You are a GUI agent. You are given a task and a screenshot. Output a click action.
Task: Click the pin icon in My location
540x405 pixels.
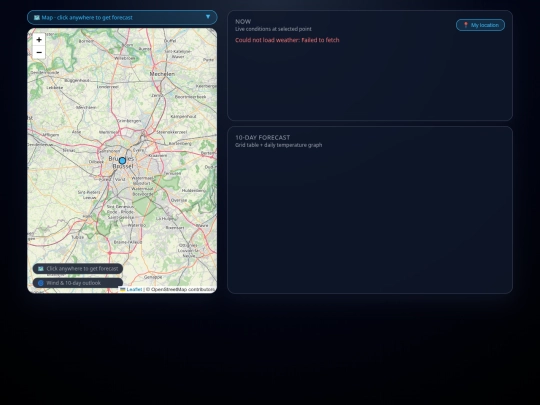466,25
